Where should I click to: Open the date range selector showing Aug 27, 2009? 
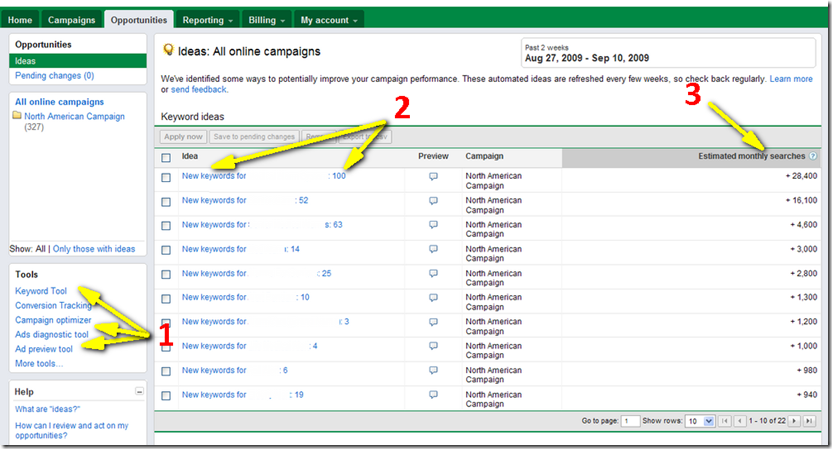coord(668,53)
